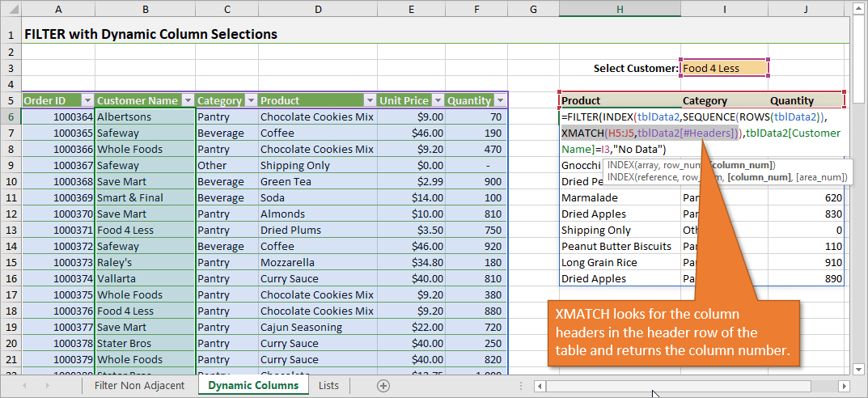Click the horizontal scrollbar right arrow
868x398 pixels.
coord(845,387)
